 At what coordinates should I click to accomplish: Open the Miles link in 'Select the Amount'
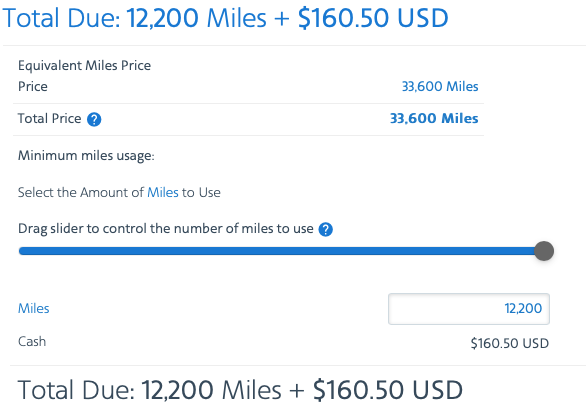[x=163, y=193]
